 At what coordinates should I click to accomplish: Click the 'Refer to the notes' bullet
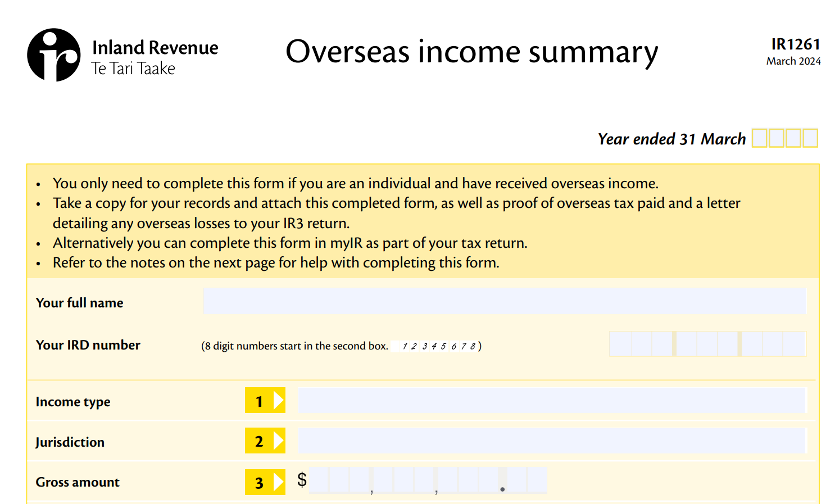point(276,263)
